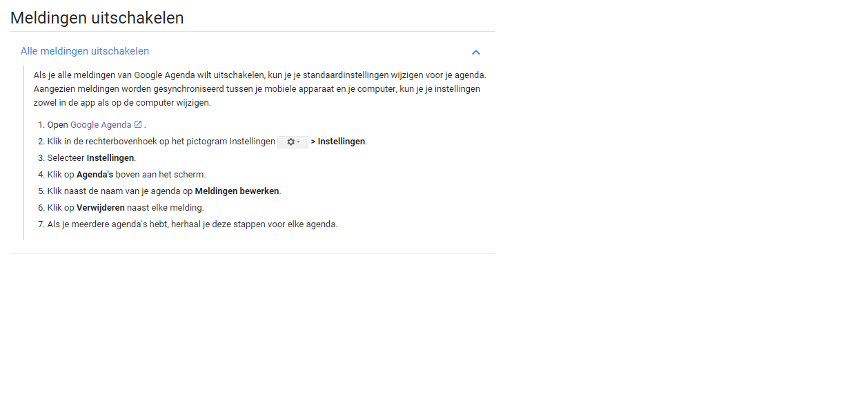Collapse the section with the chevron arrow
The width and height of the screenshot is (868, 404).
tap(475, 52)
